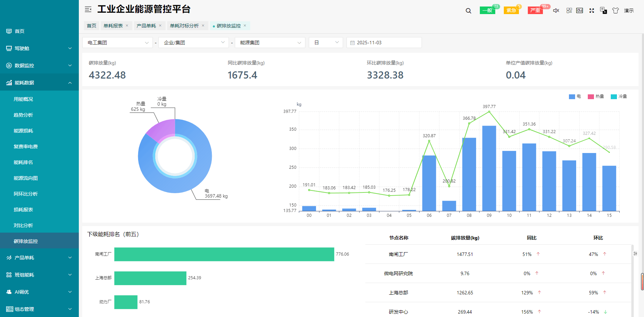Viewport: 644px width, 317px height.
Task: Collapse the sidebar with the hamburger icon
Action: click(x=88, y=9)
